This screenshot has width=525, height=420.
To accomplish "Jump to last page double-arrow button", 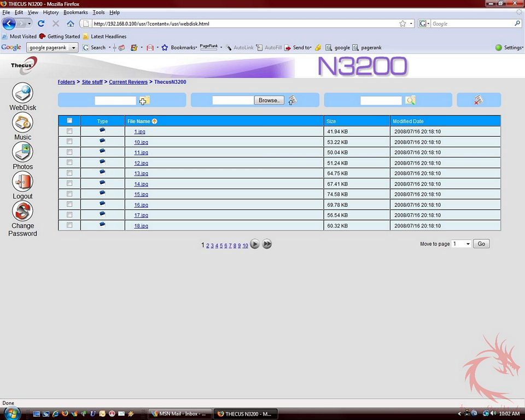I will 267,244.
